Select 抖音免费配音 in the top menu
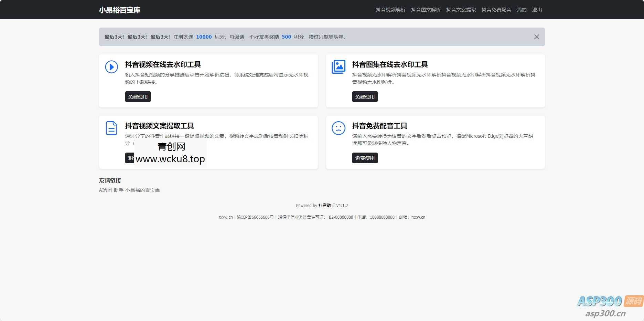 496,10
